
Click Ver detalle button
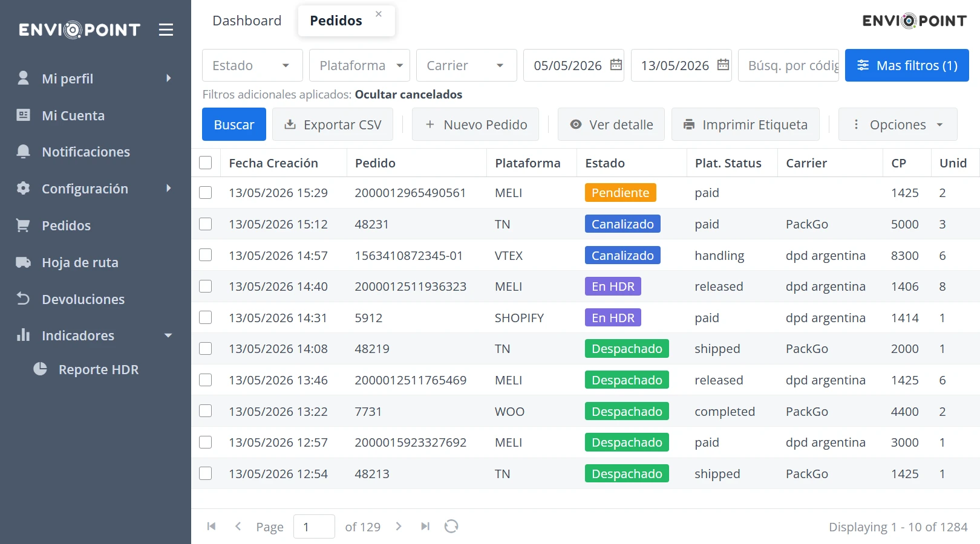coord(611,125)
